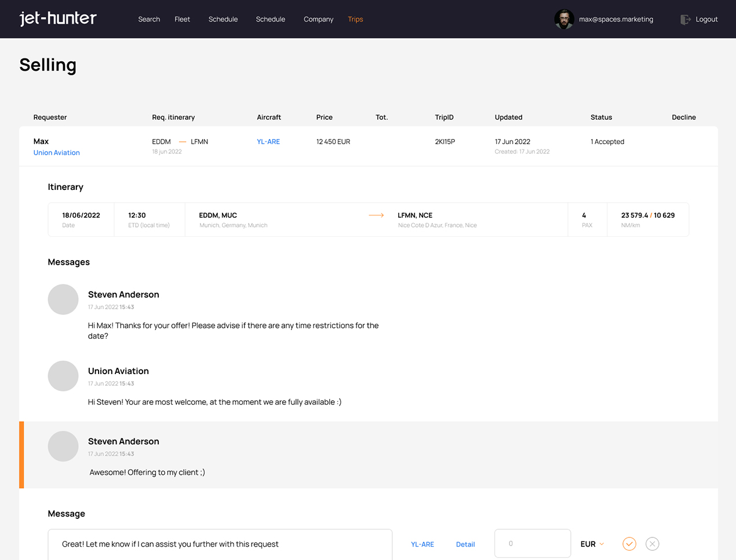Screen dimensions: 736x560
Task: Click the YL-ARE link near message box
Action: click(422, 544)
